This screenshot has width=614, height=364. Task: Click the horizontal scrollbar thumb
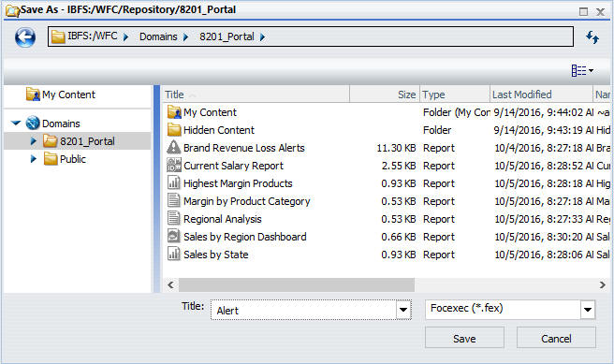[x=297, y=285]
